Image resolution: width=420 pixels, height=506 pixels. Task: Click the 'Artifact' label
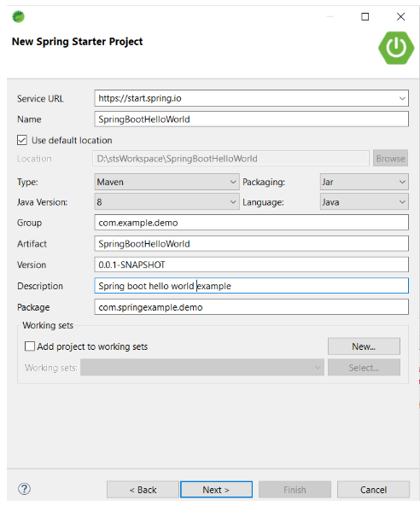tap(32, 244)
